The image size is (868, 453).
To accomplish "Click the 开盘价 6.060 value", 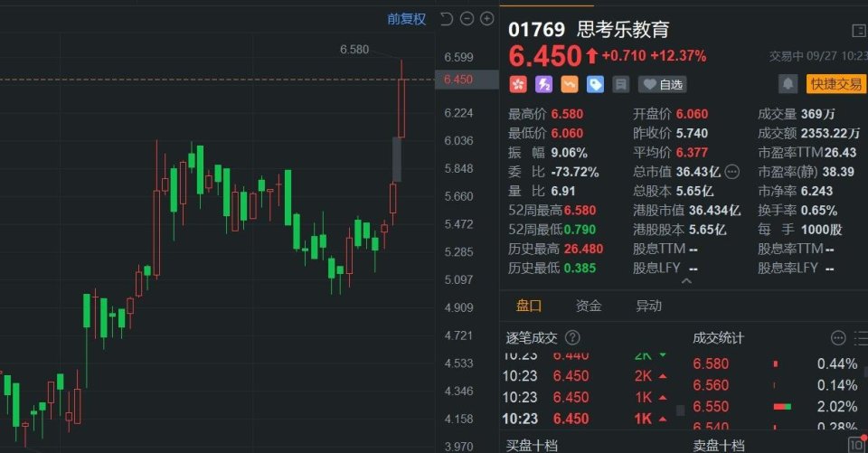I will pyautogui.click(x=692, y=114).
